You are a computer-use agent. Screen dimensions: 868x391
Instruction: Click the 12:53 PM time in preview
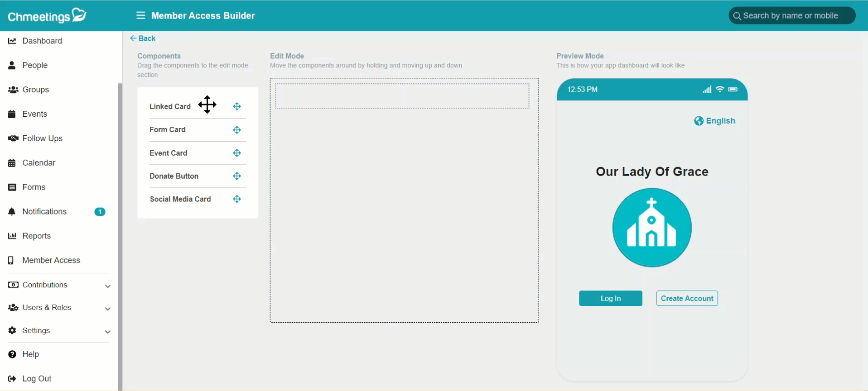[582, 90]
